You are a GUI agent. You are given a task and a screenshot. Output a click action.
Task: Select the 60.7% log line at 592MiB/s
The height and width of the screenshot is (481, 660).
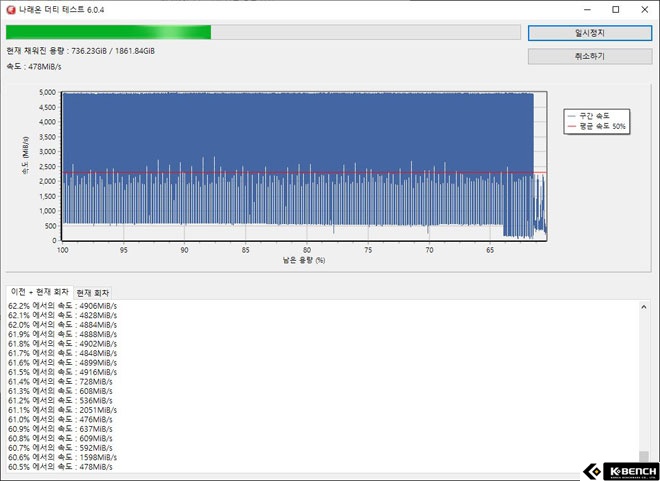pos(60,448)
